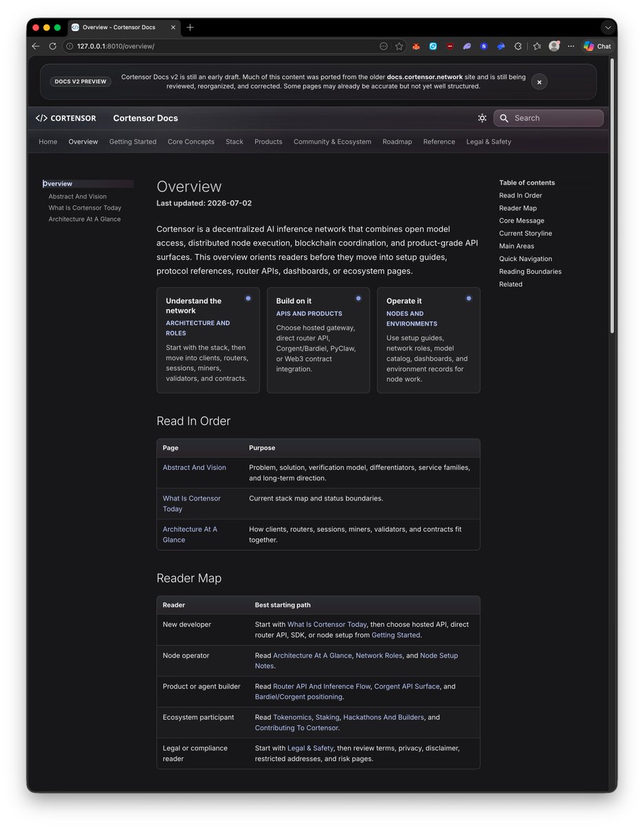The height and width of the screenshot is (828, 644).
Task: Bookmark this page with the star icon
Action: pyautogui.click(x=399, y=46)
